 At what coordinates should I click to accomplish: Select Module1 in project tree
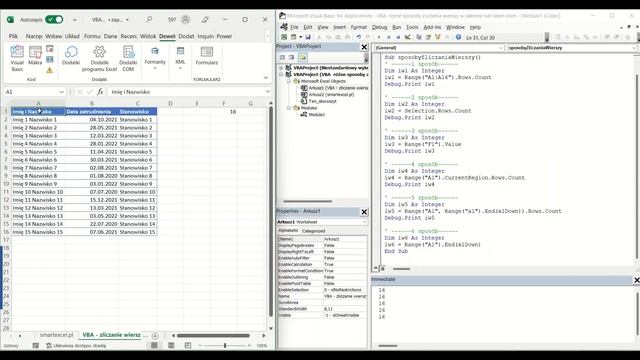[x=316, y=115]
